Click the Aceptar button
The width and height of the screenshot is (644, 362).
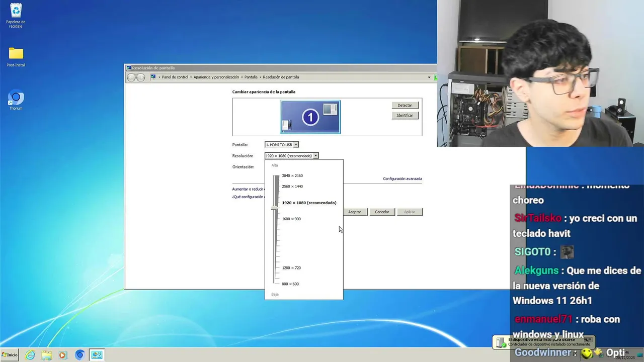tap(355, 212)
